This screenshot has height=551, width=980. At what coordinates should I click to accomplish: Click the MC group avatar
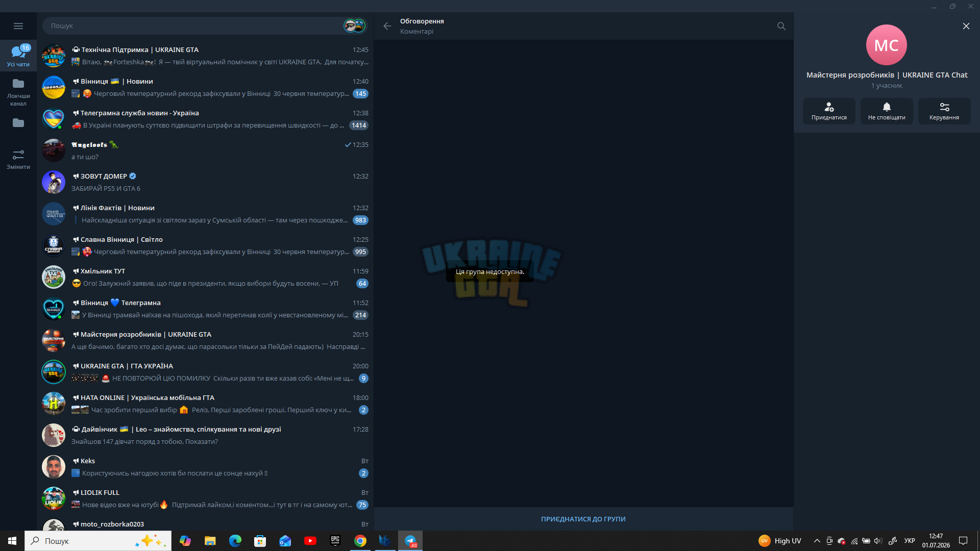tap(887, 45)
